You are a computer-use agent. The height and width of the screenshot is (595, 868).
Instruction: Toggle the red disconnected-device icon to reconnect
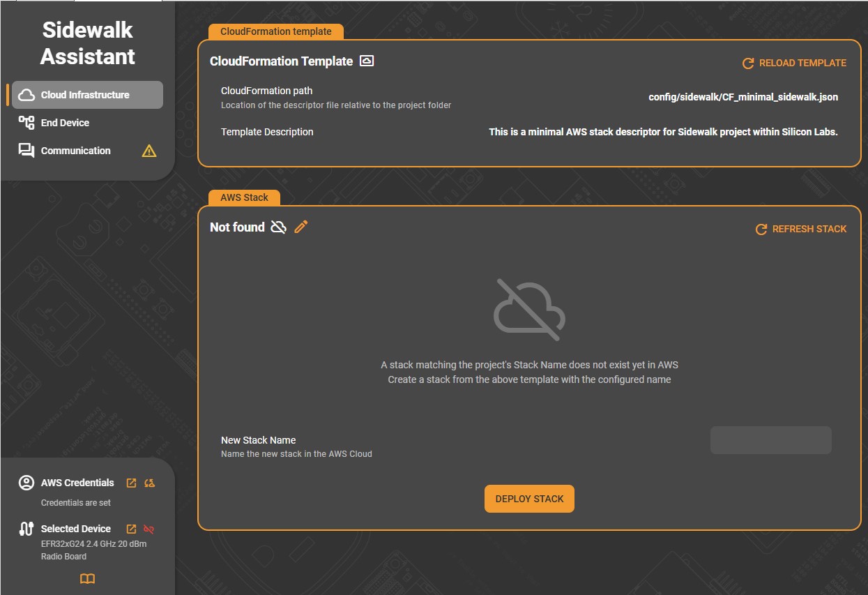click(x=149, y=529)
